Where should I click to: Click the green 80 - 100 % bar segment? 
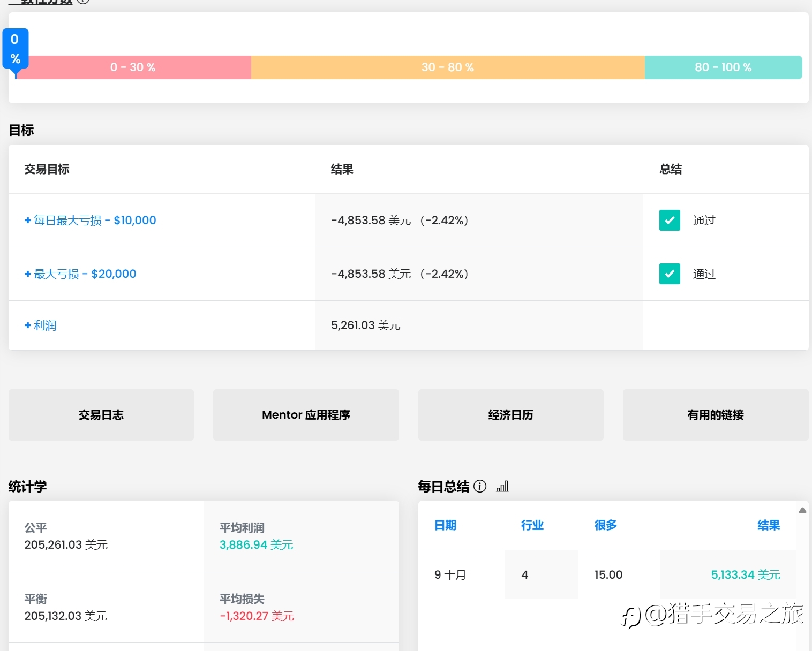tap(724, 67)
